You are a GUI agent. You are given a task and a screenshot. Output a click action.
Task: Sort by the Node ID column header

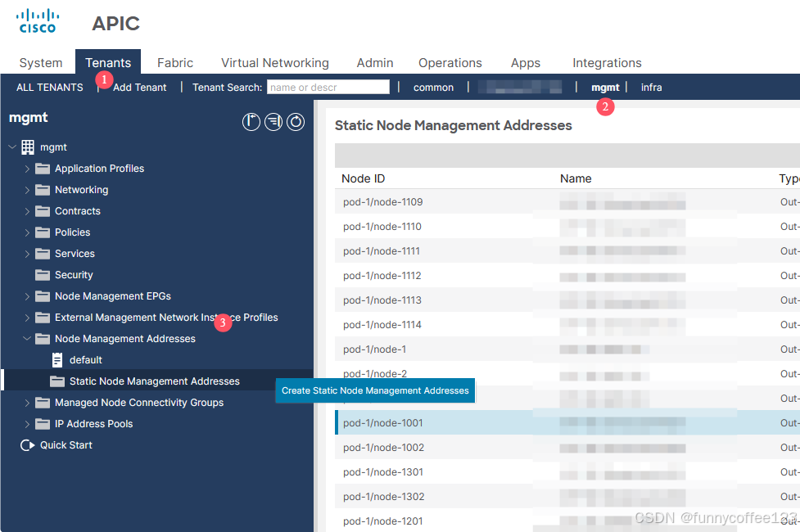[364, 178]
